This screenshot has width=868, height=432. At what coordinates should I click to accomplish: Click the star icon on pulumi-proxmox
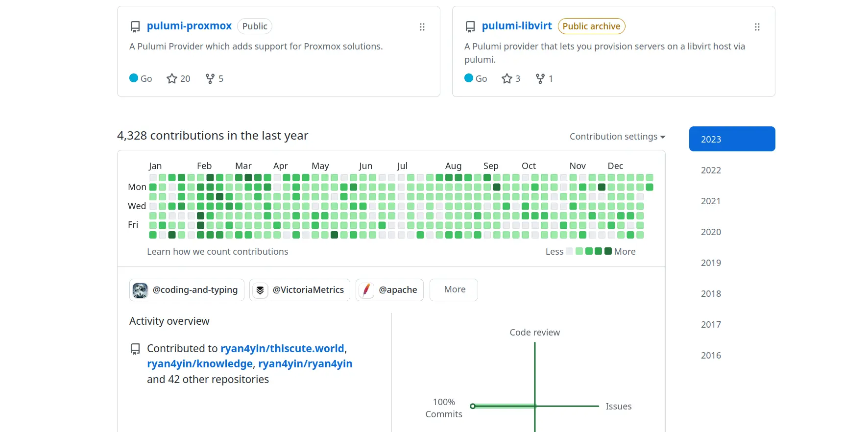point(171,78)
